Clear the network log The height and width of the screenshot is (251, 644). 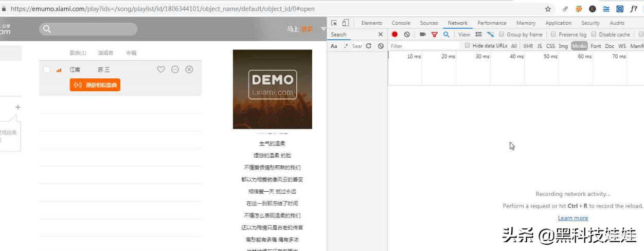pyautogui.click(x=407, y=35)
